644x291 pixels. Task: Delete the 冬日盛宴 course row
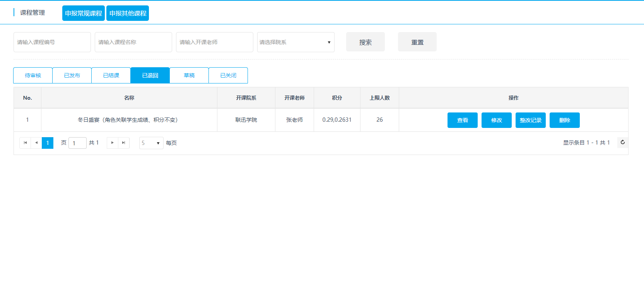564,120
